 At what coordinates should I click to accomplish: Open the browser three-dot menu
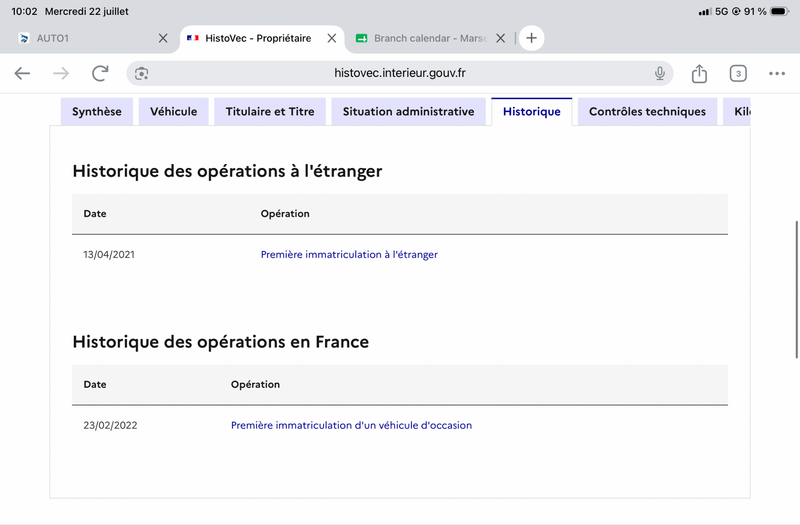(x=777, y=73)
